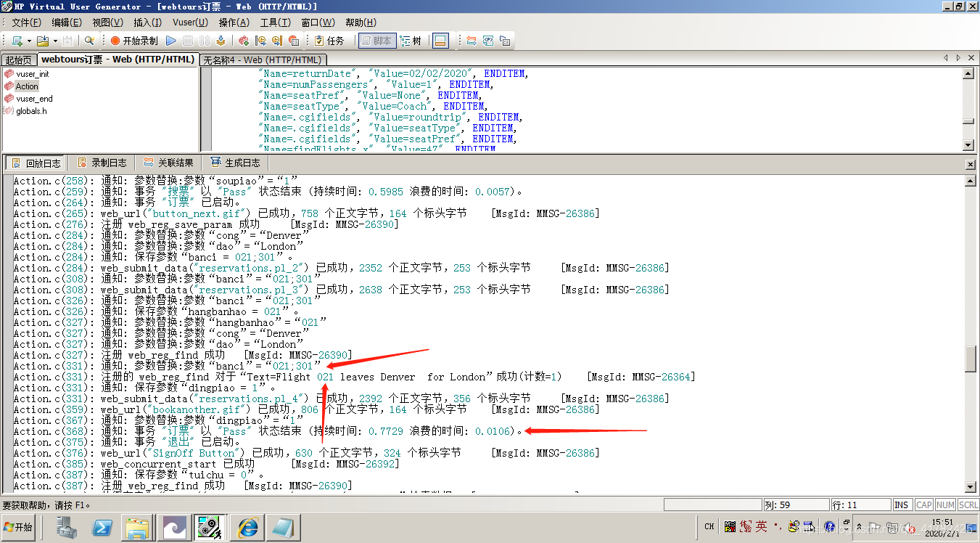980x543 pixels.
Task: Open Server Manager icon on the taskbar
Action: pos(68,527)
